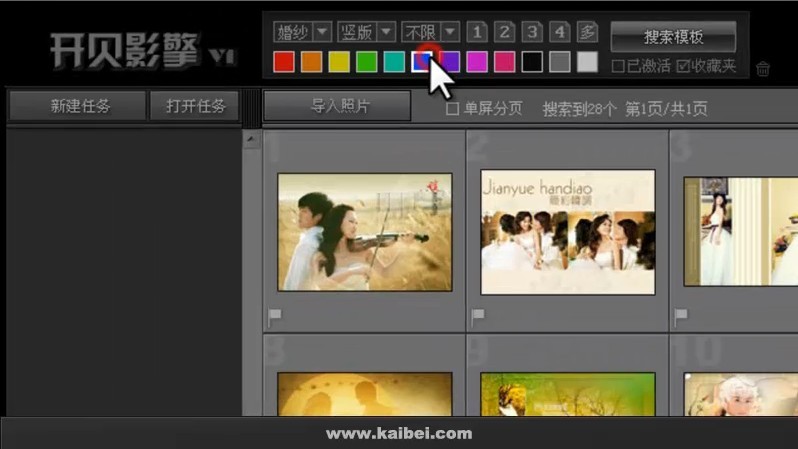Image resolution: width=798 pixels, height=449 pixels.
Task: Click the 第1页/共1页 page indicator
Action: pos(666,108)
